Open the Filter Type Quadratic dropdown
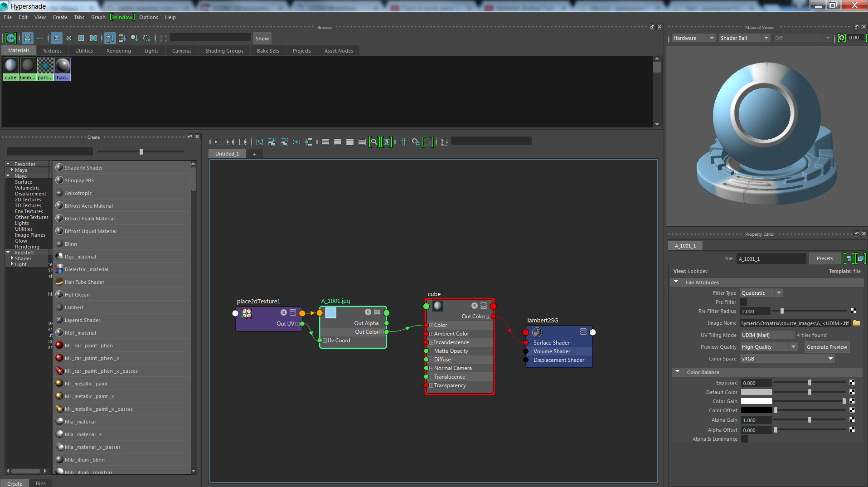 click(x=761, y=293)
